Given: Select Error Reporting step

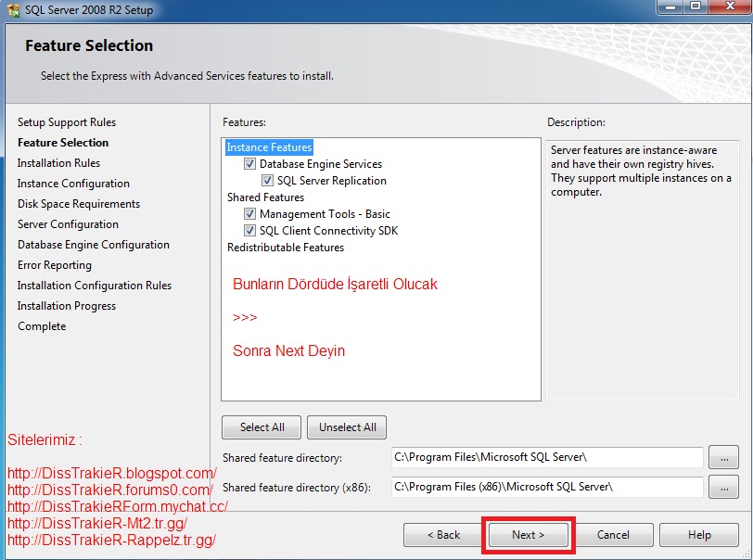Looking at the screenshot, I should 55,265.
